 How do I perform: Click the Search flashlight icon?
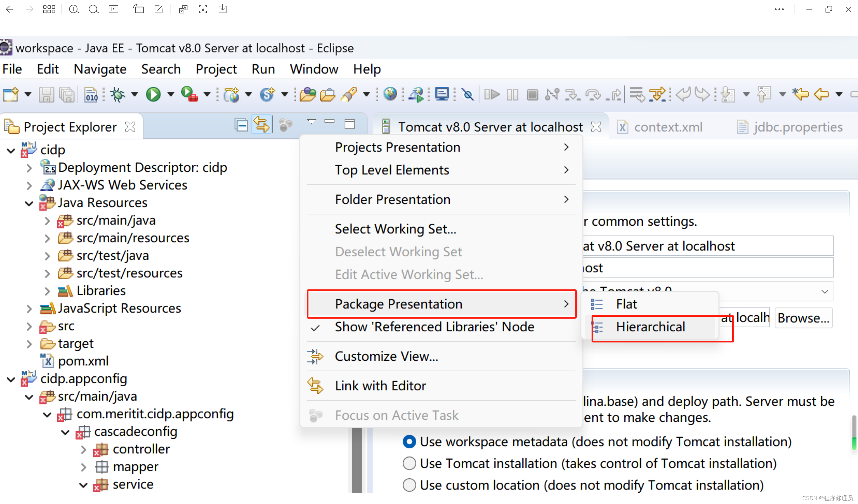[349, 95]
